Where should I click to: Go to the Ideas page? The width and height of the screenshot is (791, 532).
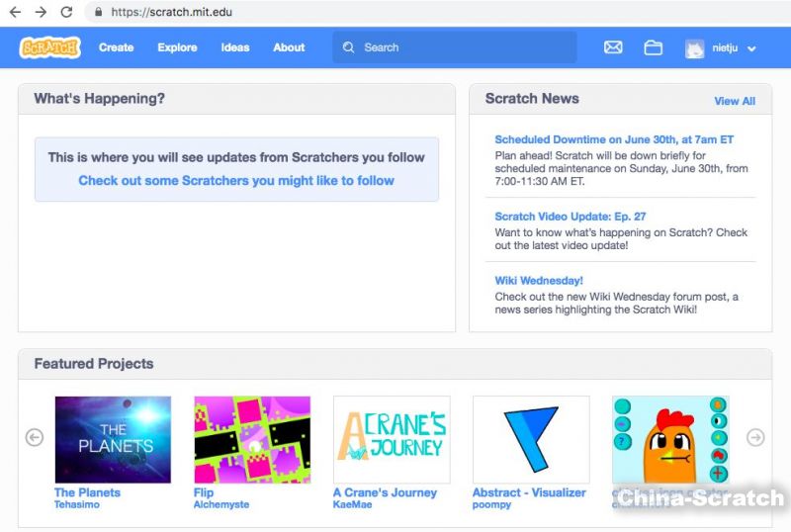point(235,47)
